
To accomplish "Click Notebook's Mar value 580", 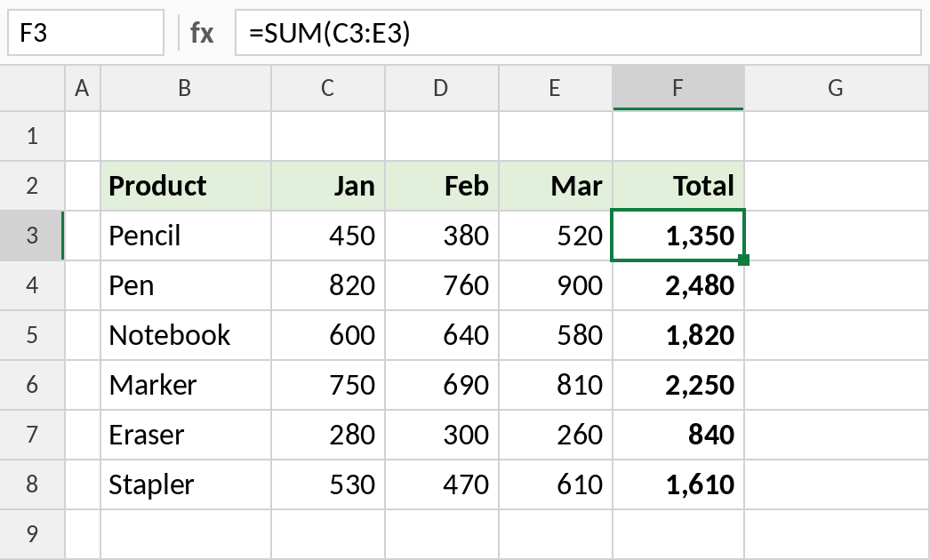I will [x=556, y=335].
